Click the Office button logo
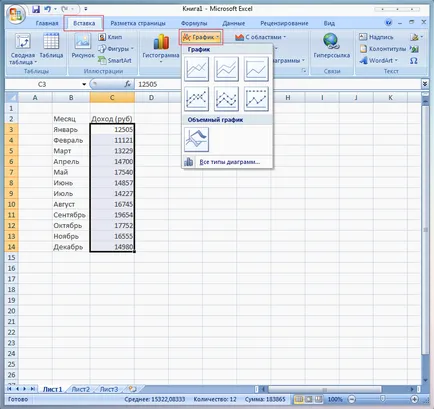The image size is (434, 409). tap(16, 15)
